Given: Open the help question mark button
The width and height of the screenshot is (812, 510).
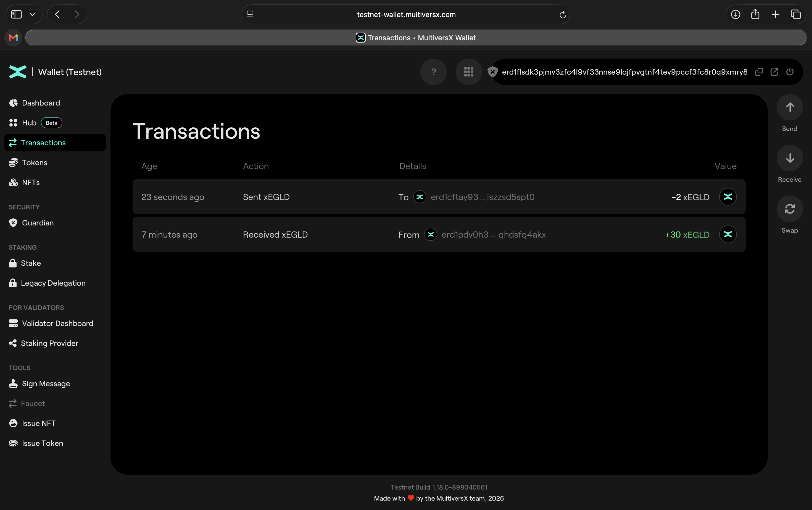Looking at the screenshot, I should pyautogui.click(x=434, y=72).
